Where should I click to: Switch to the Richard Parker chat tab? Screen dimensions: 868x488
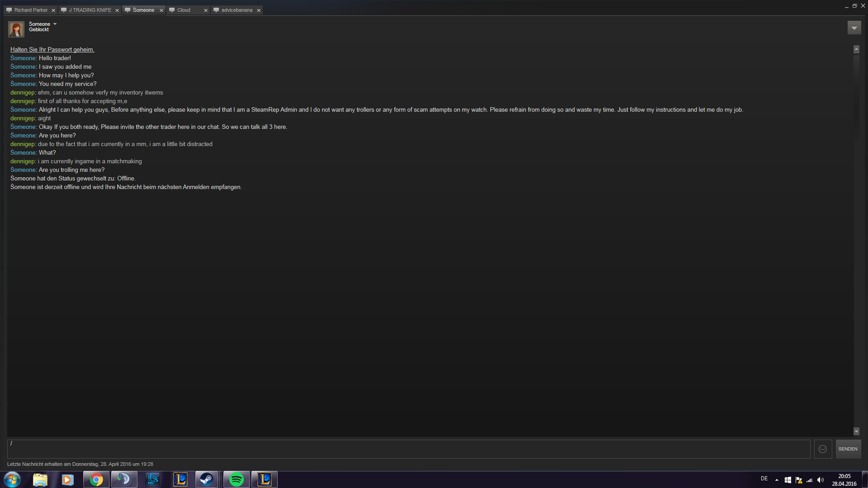coord(27,10)
